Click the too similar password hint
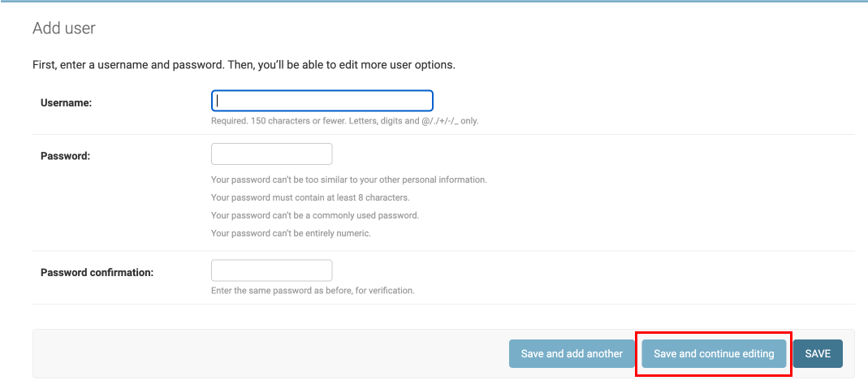 348,179
